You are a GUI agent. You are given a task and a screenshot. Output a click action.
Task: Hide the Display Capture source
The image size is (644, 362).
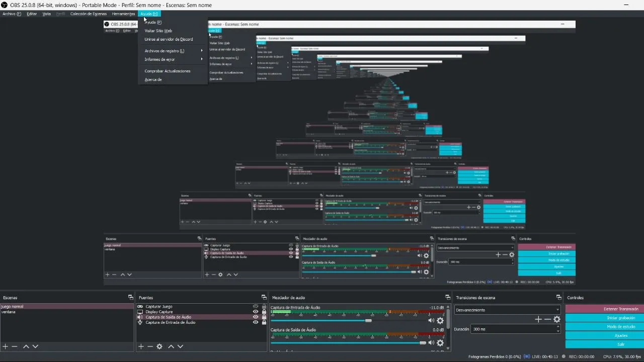click(256, 312)
